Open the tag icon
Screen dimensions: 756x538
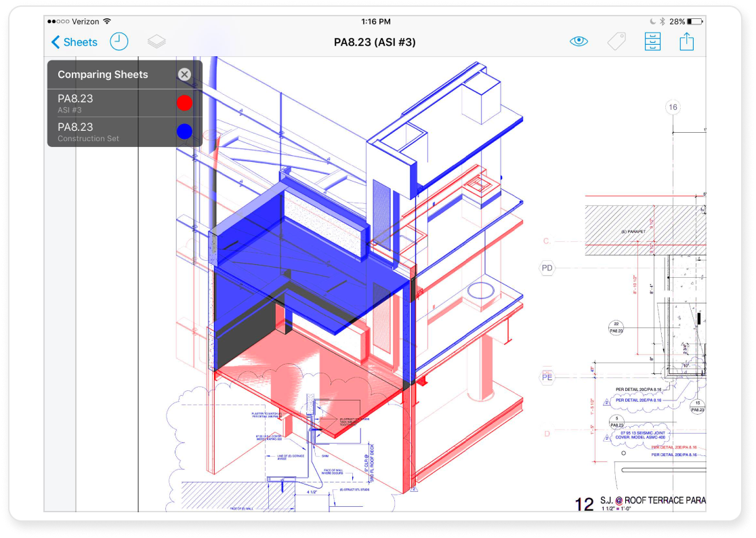coord(616,42)
